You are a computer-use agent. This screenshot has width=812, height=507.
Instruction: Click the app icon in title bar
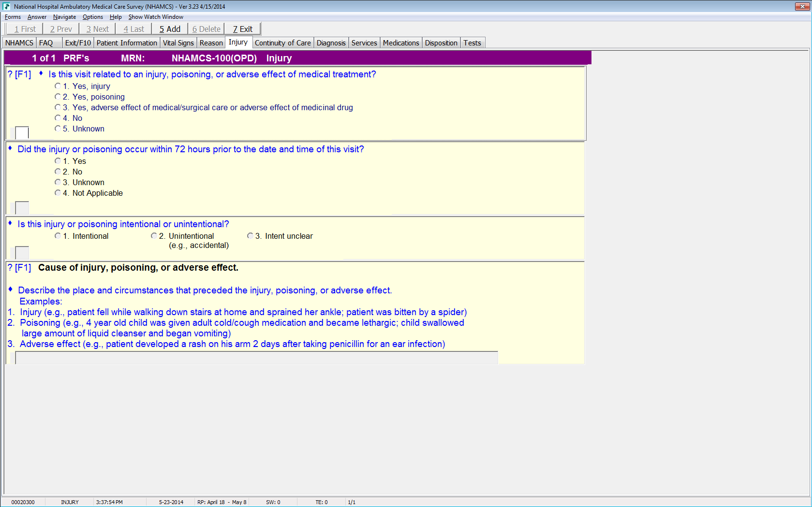[7, 6]
